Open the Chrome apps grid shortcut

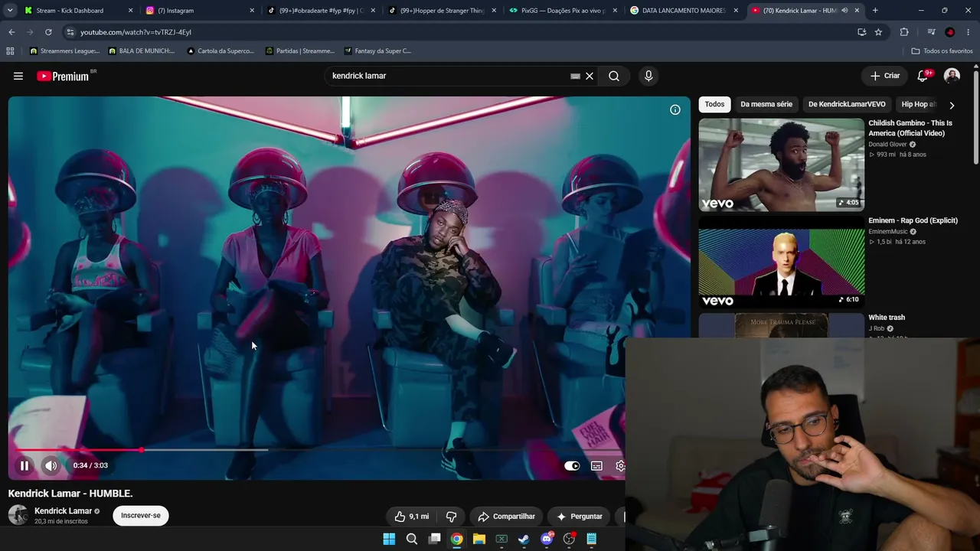(x=10, y=51)
